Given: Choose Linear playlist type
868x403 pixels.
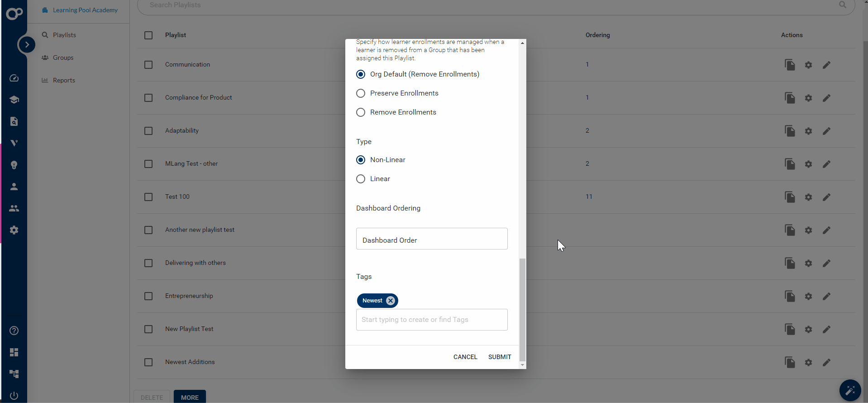Looking at the screenshot, I should [x=361, y=179].
